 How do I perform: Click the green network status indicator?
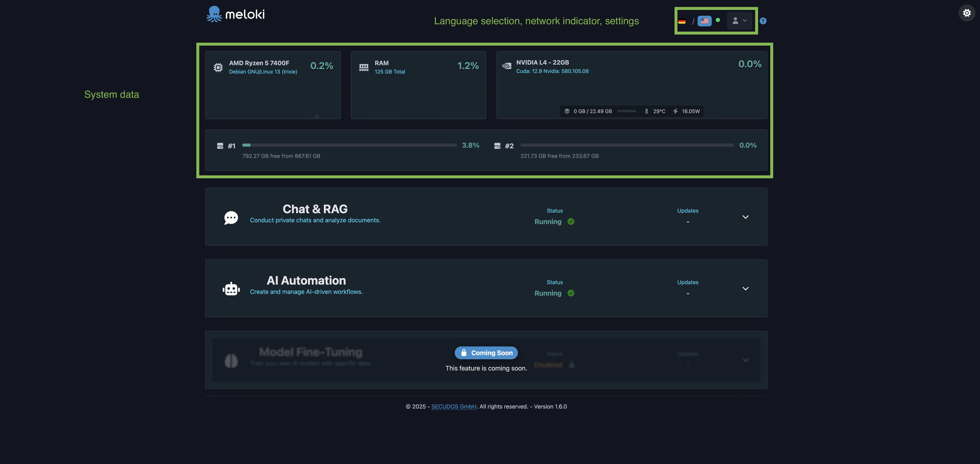718,21
